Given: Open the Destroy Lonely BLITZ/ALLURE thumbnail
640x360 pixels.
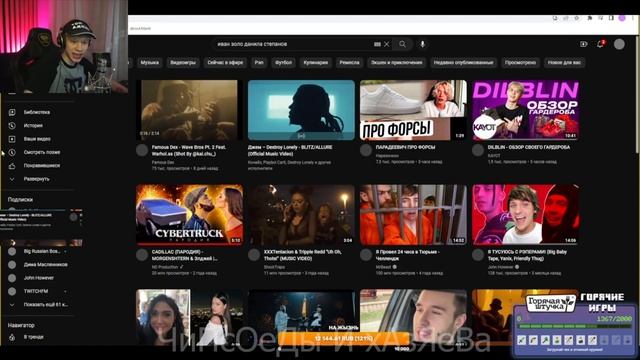Looking at the screenshot, I should coord(301,110).
